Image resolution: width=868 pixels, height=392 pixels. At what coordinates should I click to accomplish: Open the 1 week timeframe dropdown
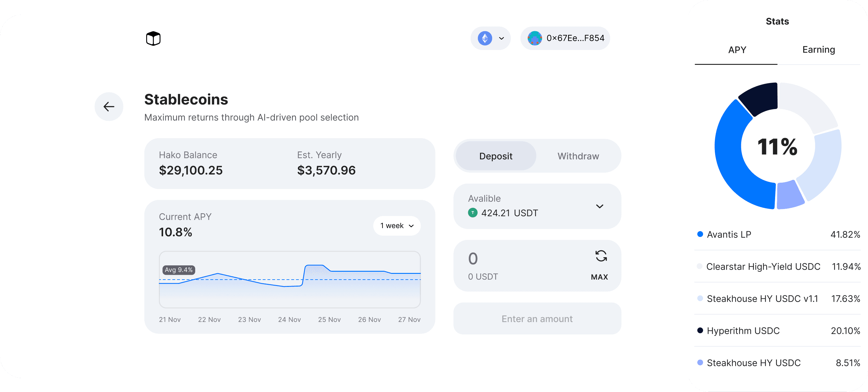[396, 226]
